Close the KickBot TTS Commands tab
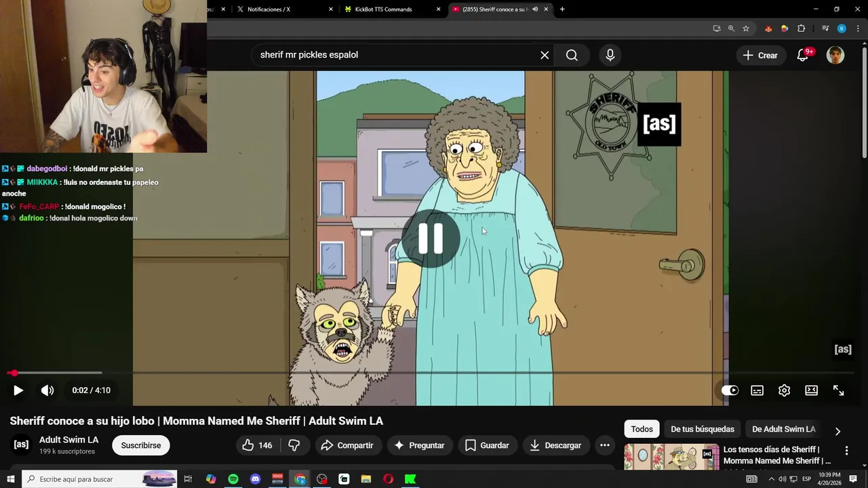 [x=439, y=9]
